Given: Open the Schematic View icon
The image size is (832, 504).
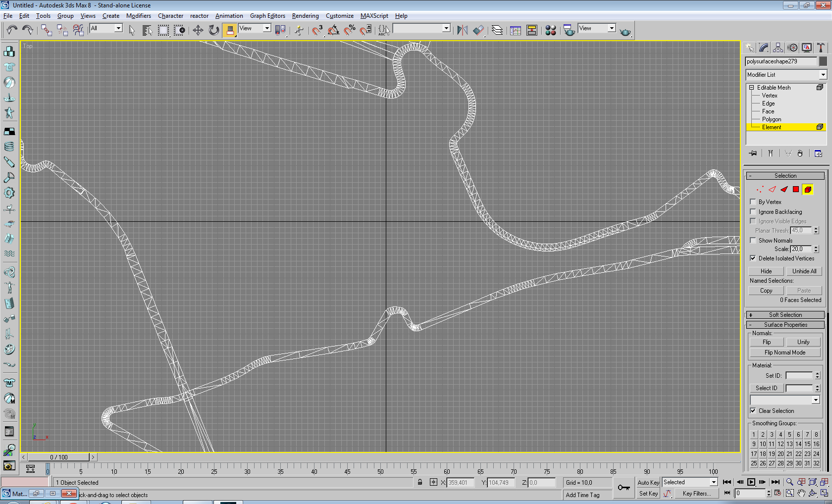Looking at the screenshot, I should [x=532, y=30].
